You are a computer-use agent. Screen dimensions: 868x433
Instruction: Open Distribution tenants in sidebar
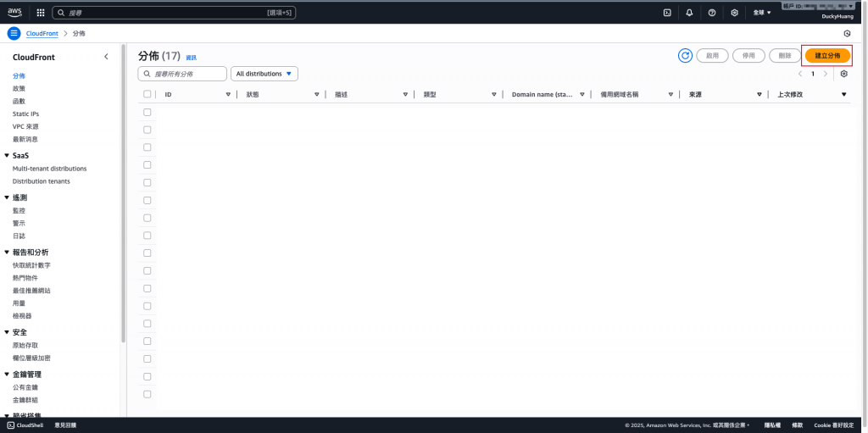point(41,181)
